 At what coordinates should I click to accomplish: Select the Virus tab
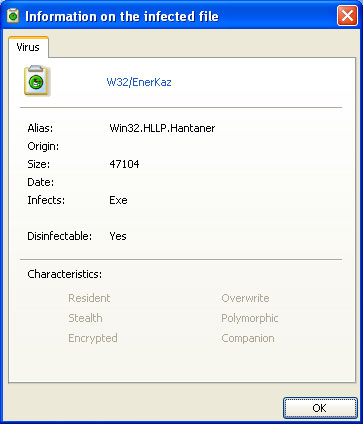pyautogui.click(x=28, y=47)
